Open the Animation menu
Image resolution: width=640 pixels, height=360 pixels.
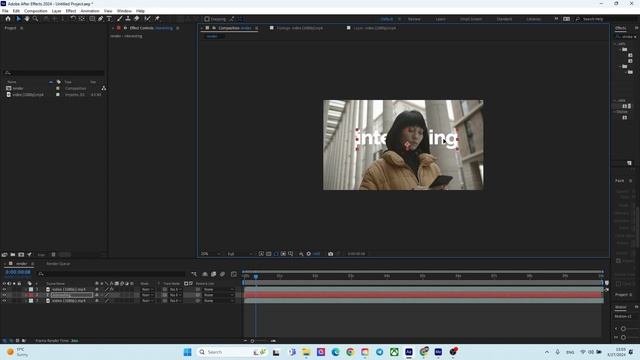(x=90, y=11)
